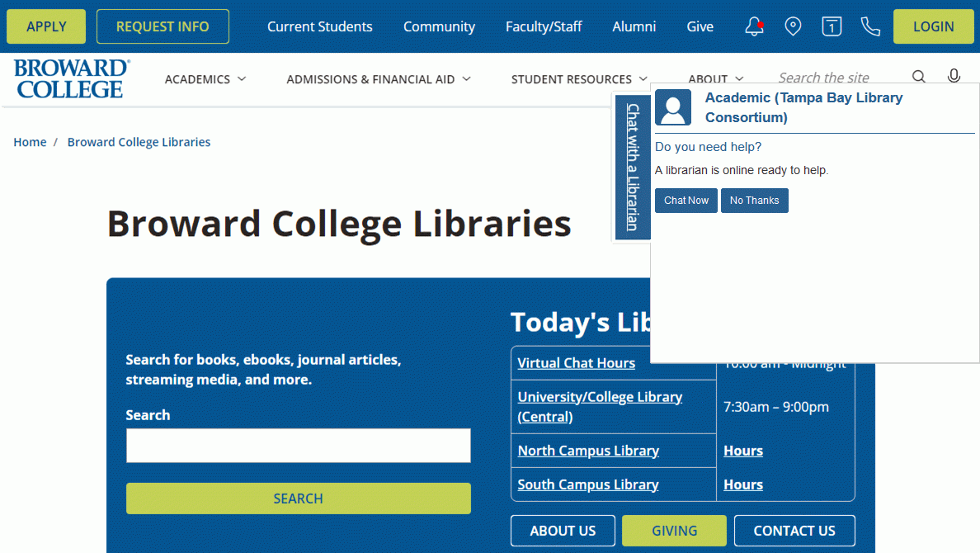This screenshot has width=980, height=553.
Task: Open the Student Resources dropdown
Action: tap(579, 79)
